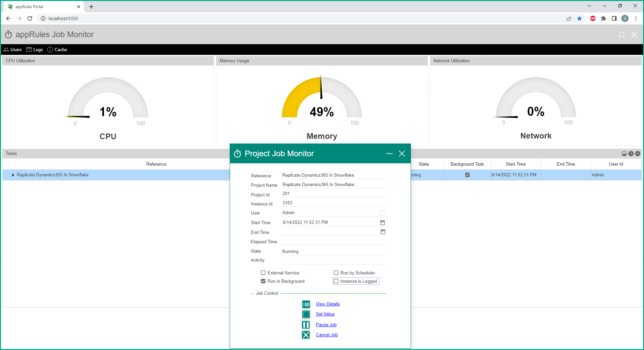This screenshot has width=644, height=350.
Task: Tick the Instance is Logged checkbox
Action: 336,281
